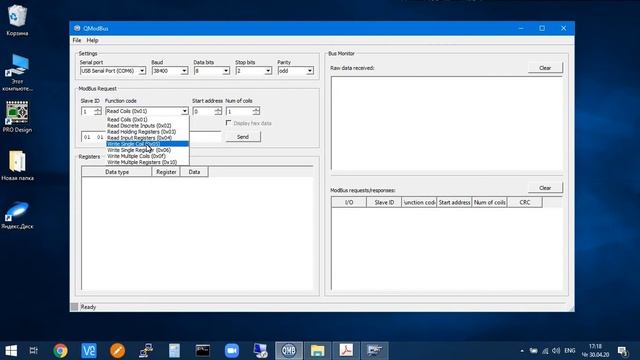Screen dimensions: 640x360
Task: Open the This PC desktop icon
Action: (x=17, y=73)
